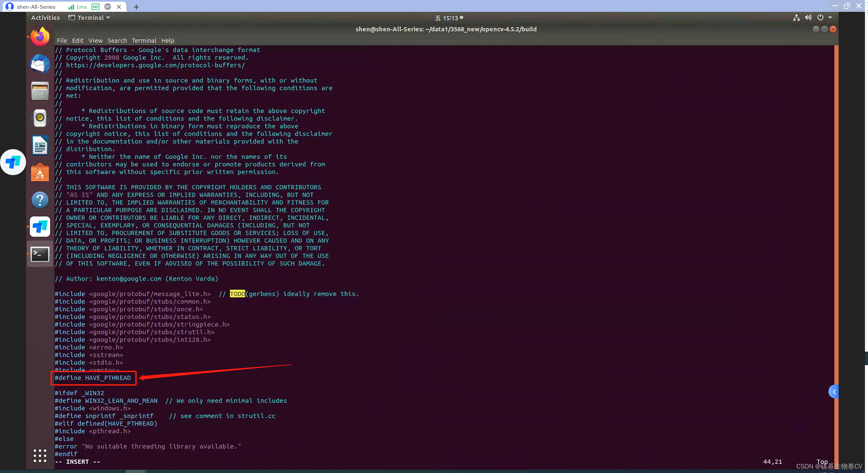Click the Activities button
The height and width of the screenshot is (473, 868).
coord(45,18)
